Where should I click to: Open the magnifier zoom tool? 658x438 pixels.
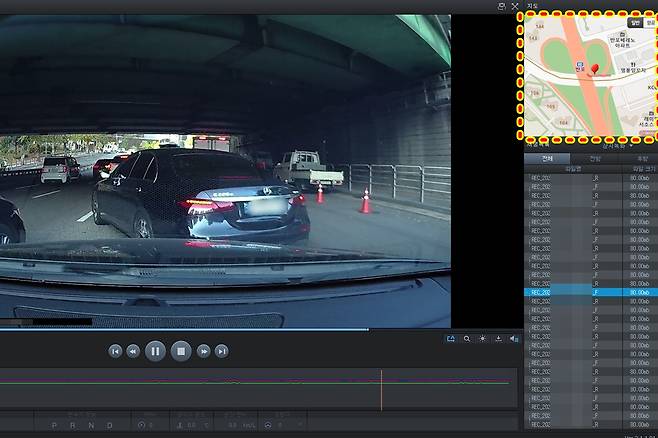pyautogui.click(x=466, y=339)
